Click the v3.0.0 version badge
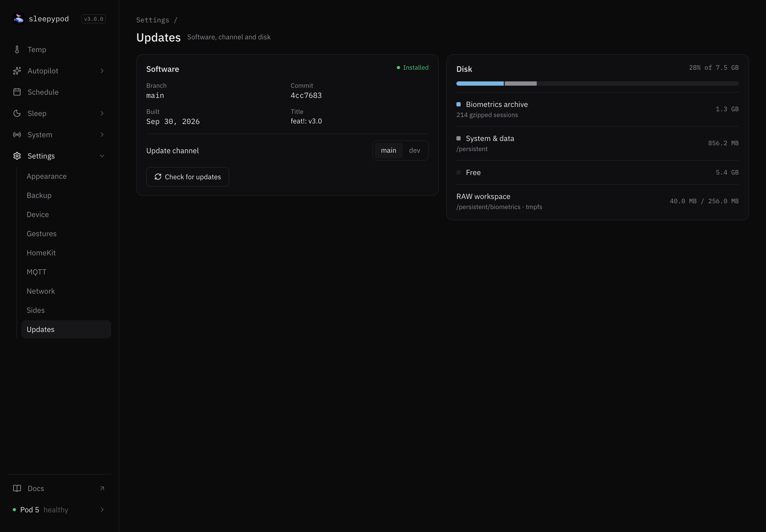Viewport: 766px width, 532px height. pyautogui.click(x=94, y=19)
